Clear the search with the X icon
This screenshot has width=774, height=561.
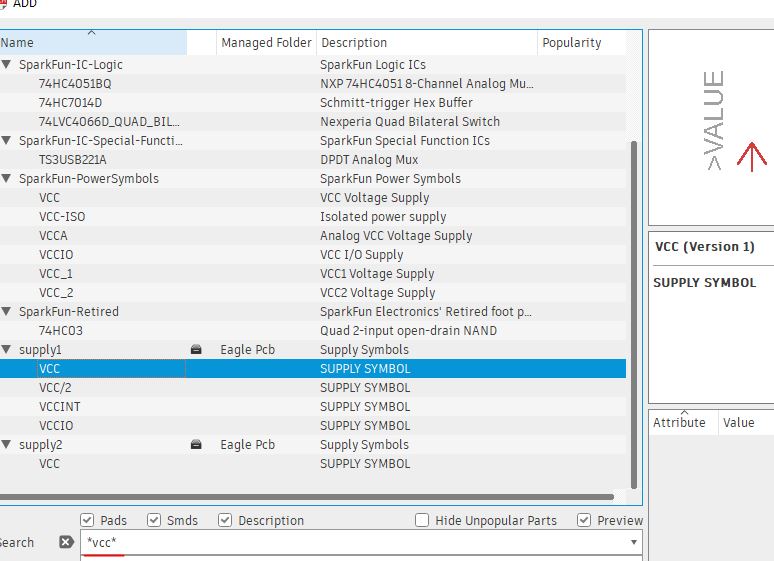coord(66,542)
